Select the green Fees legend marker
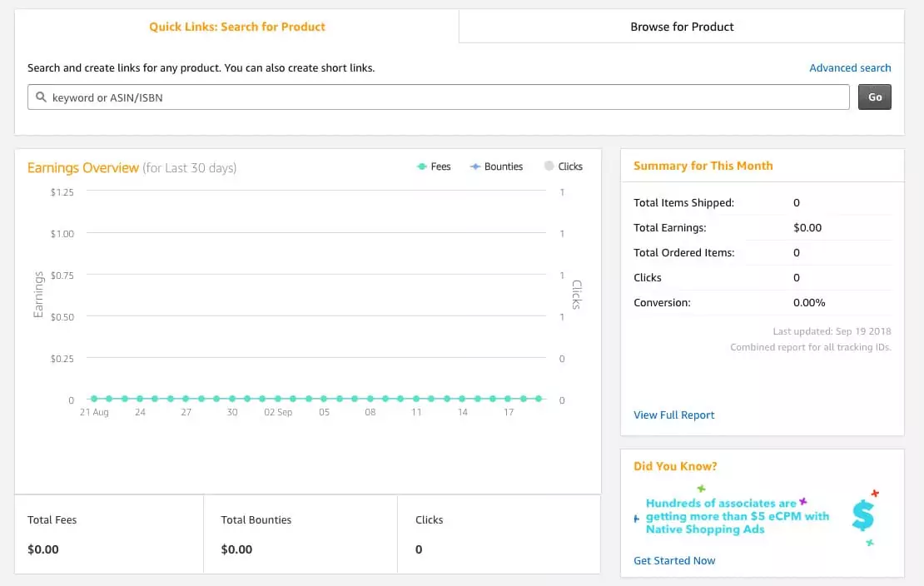Screen dimensions: 924x586 tap(422, 166)
